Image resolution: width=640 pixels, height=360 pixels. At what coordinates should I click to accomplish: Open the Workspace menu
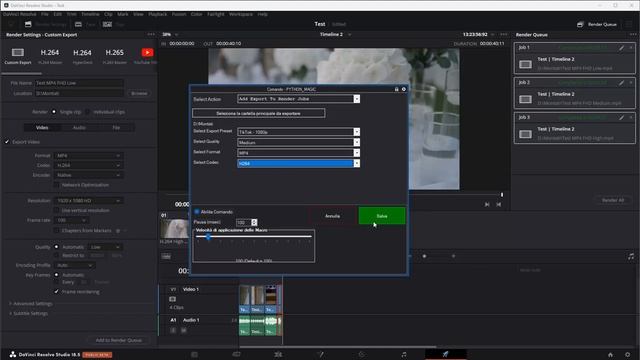point(241,14)
